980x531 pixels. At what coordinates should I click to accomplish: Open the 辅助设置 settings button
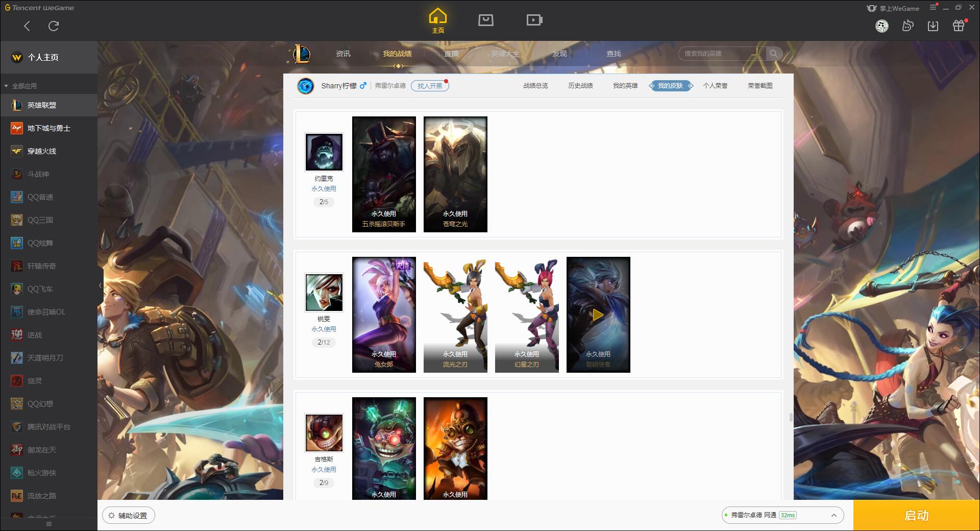(x=129, y=516)
